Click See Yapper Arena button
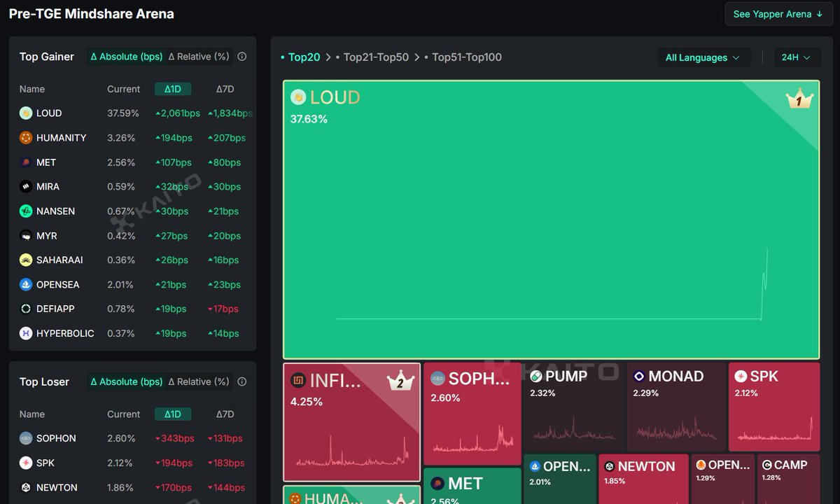This screenshot has width=840, height=504. 778,14
